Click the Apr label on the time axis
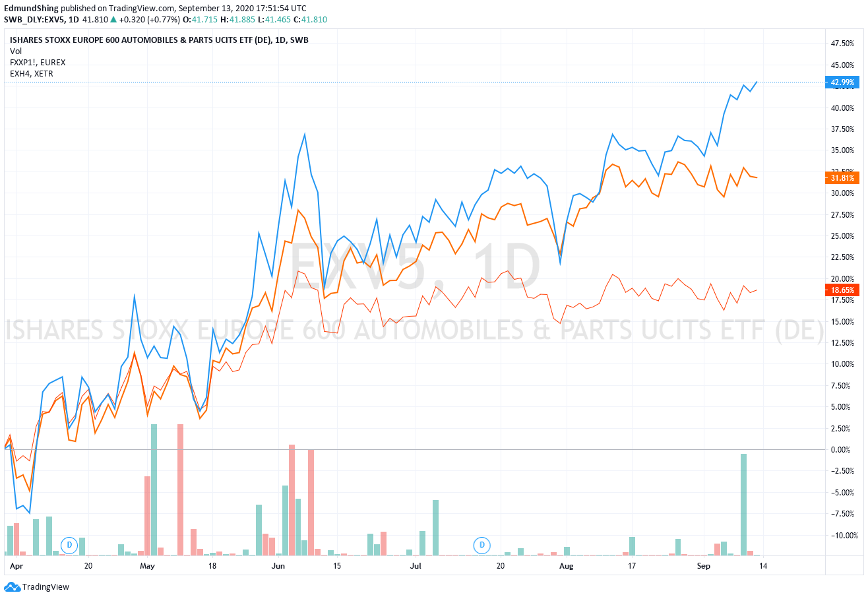The width and height of the screenshot is (868, 599). (16, 566)
